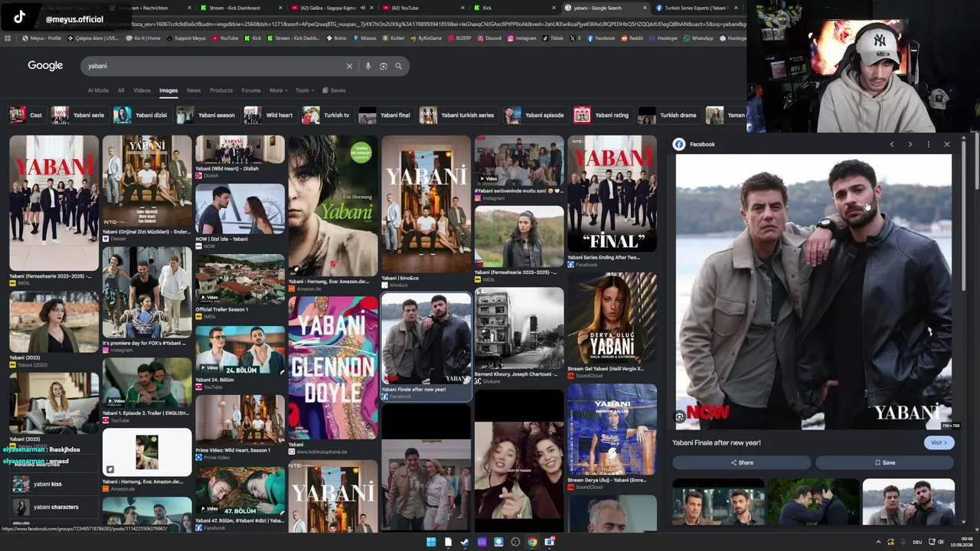Clear the search box with the X icon
Image resolution: width=980 pixels, height=551 pixels.
(x=349, y=66)
